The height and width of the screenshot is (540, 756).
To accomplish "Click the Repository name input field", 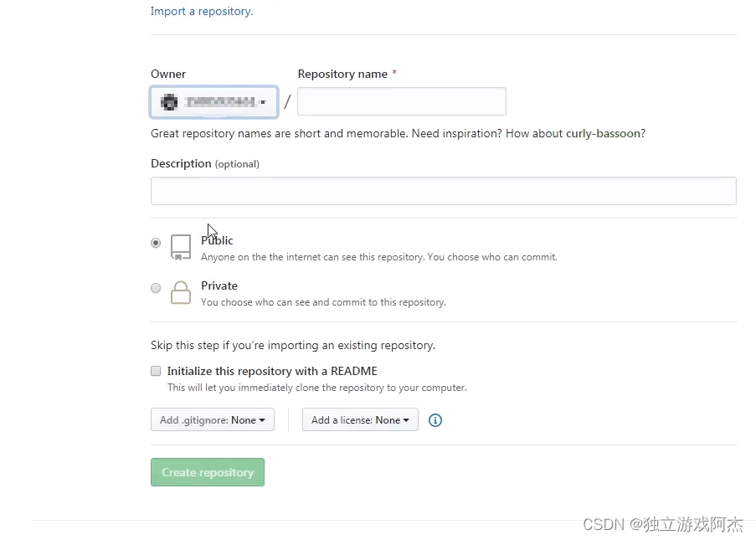I will 401,100.
